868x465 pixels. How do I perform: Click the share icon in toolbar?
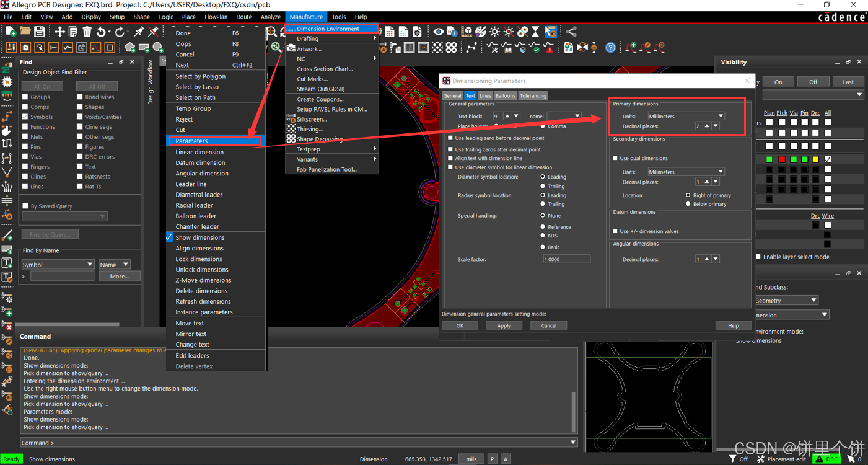[571, 32]
